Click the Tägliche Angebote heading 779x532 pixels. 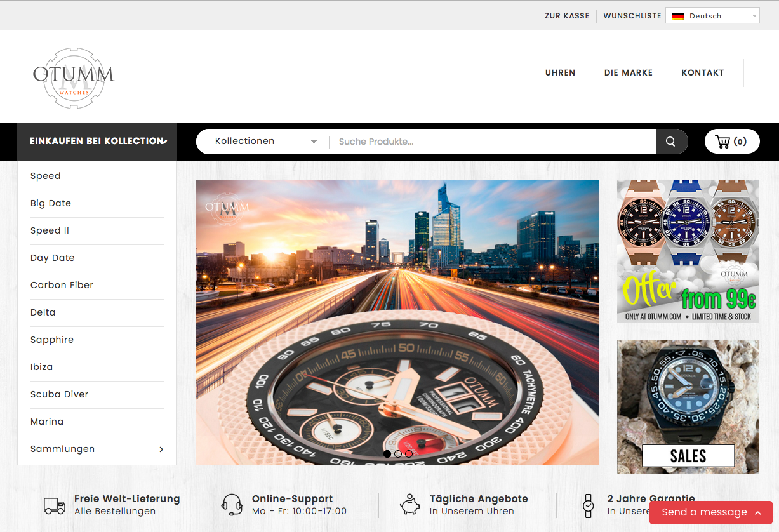[479, 499]
